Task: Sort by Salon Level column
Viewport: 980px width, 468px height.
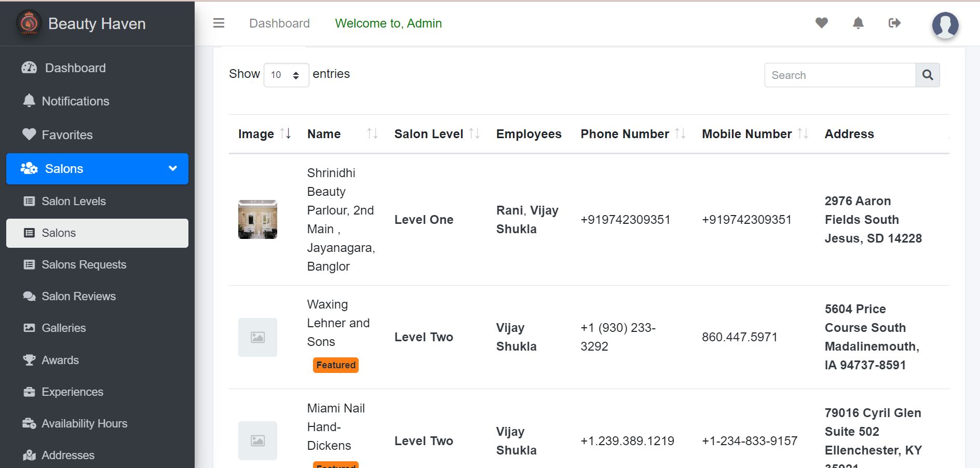Action: pyautogui.click(x=474, y=134)
